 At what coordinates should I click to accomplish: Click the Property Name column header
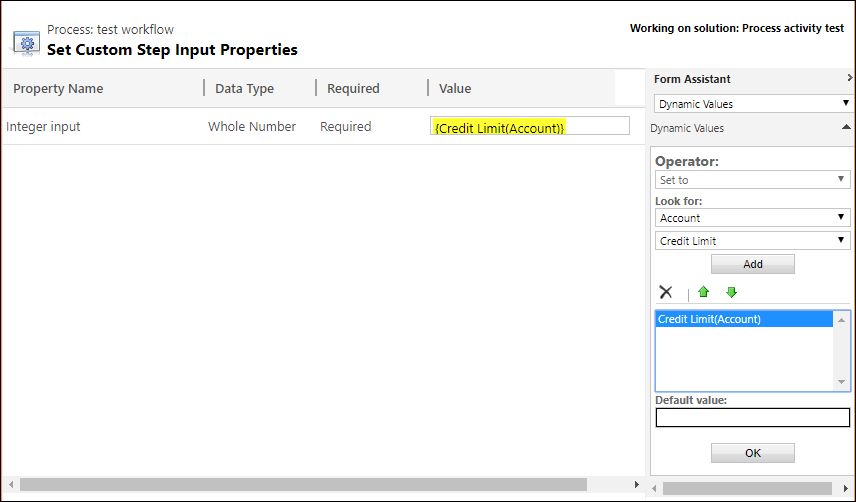point(58,89)
